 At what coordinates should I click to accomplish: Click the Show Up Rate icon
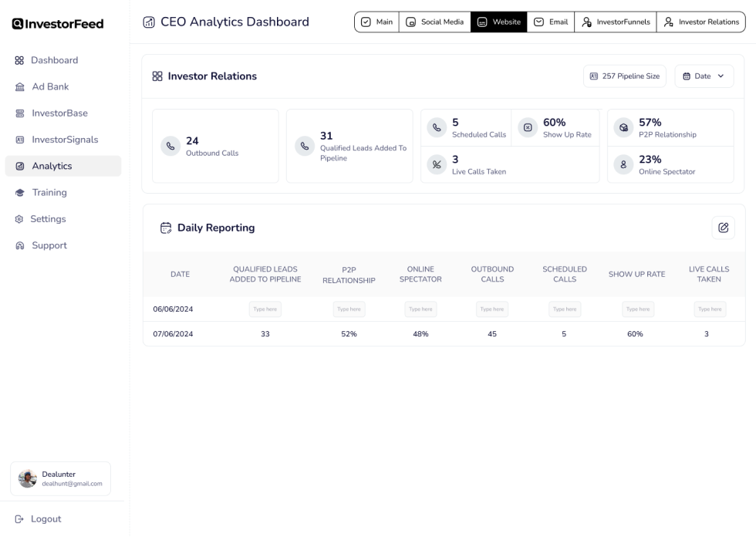click(x=528, y=127)
